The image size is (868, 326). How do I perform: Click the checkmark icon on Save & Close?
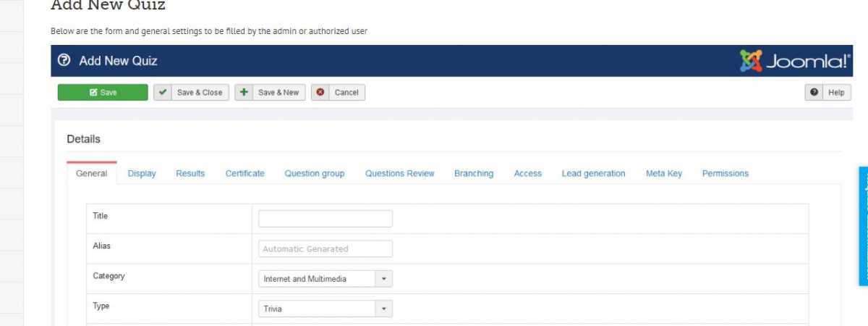click(163, 93)
